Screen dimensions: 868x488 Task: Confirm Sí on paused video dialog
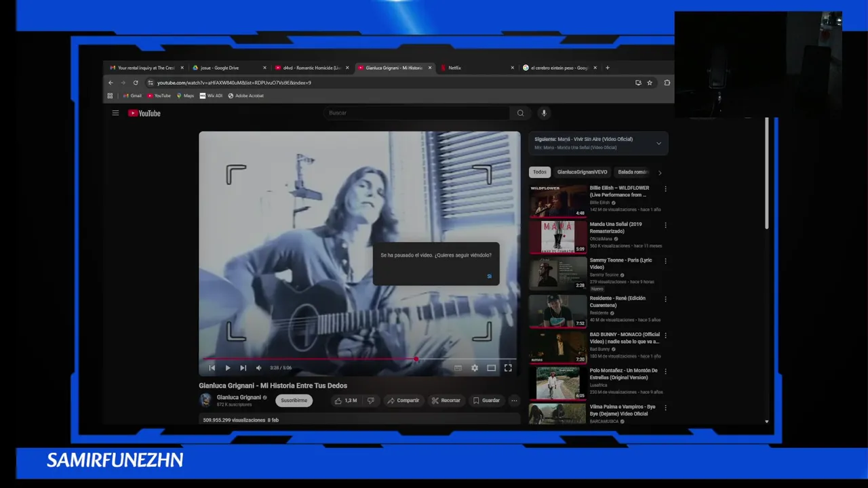click(x=489, y=276)
